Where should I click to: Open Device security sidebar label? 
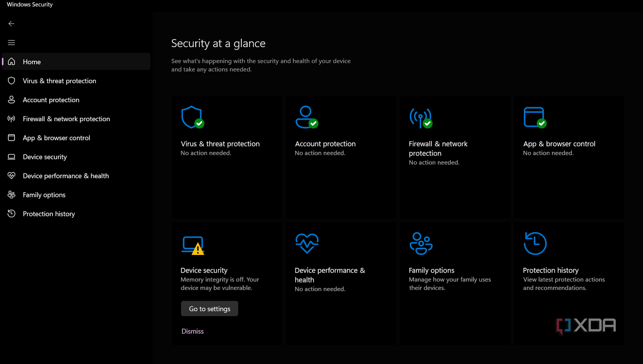[x=45, y=157]
